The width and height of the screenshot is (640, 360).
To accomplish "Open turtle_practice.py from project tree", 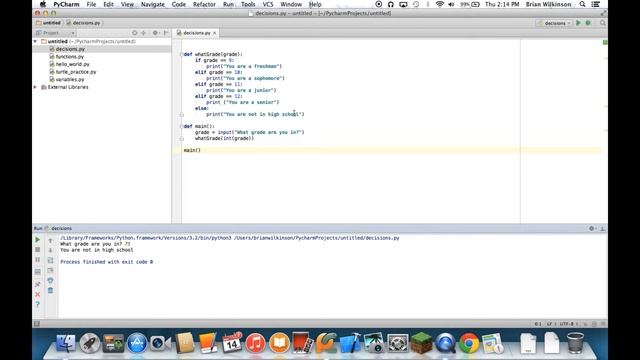I will pyautogui.click(x=76, y=72).
